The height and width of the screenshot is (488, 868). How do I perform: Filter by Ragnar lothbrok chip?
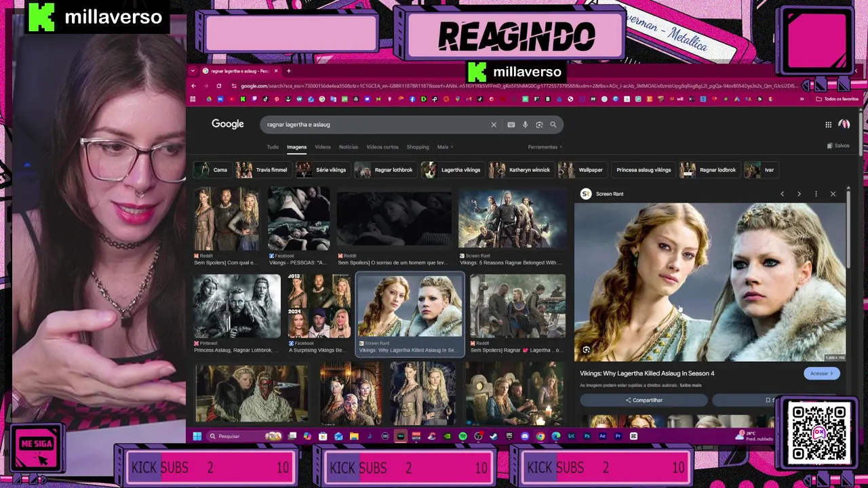coord(384,170)
